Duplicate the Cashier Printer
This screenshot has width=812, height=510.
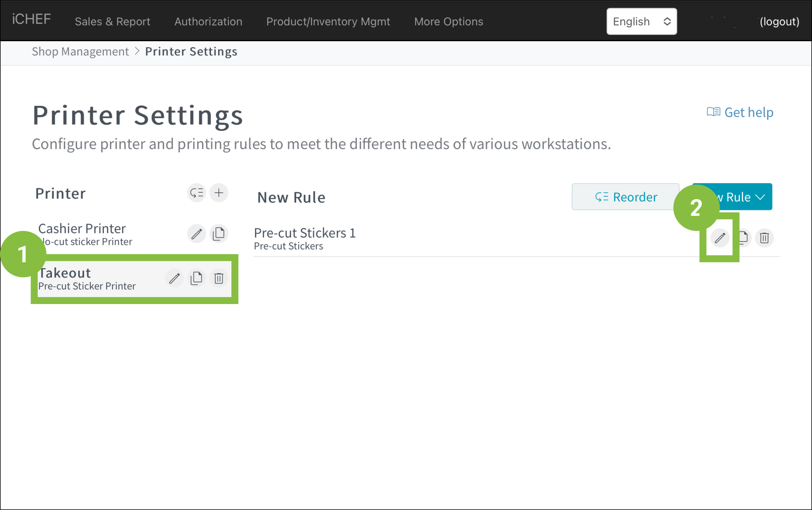(x=219, y=234)
